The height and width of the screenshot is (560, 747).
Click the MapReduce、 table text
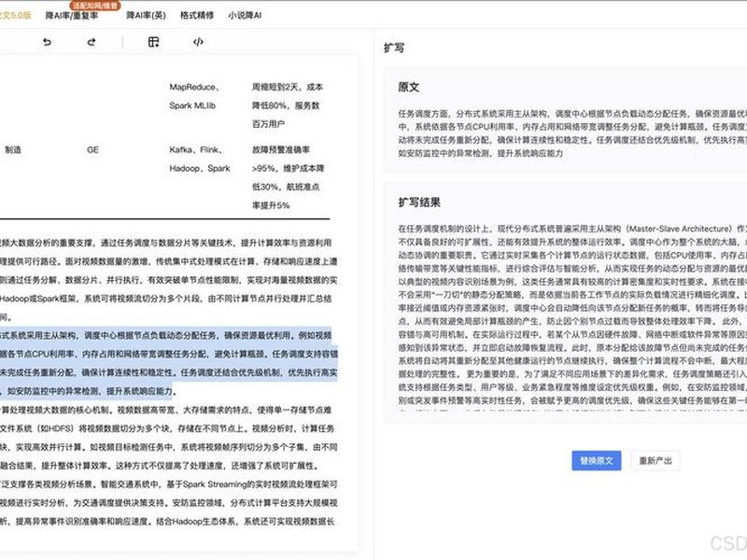tap(194, 87)
